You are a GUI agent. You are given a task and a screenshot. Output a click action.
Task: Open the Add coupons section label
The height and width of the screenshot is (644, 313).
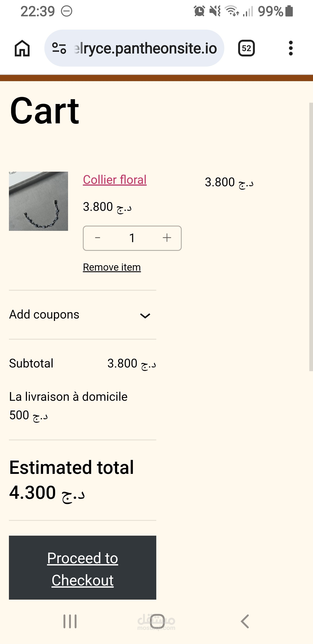coord(44,315)
